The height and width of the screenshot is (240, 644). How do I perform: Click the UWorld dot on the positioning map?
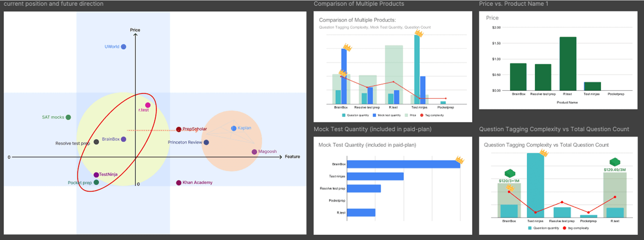(x=124, y=47)
